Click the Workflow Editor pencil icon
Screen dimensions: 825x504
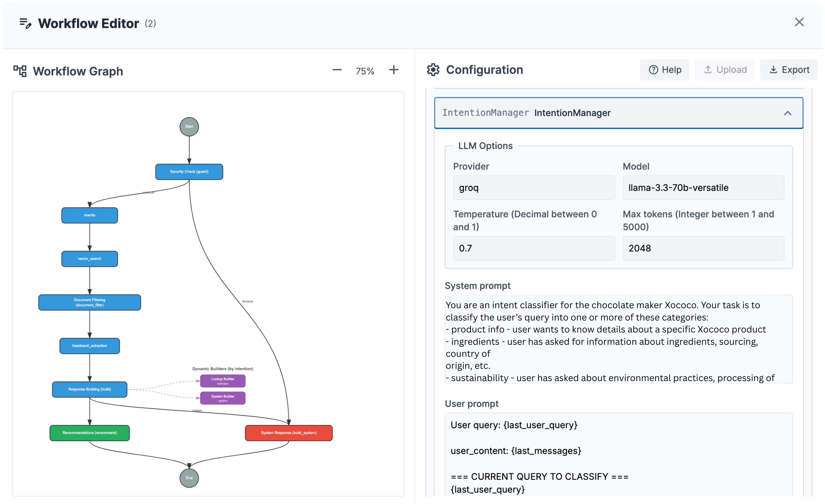pyautogui.click(x=25, y=23)
